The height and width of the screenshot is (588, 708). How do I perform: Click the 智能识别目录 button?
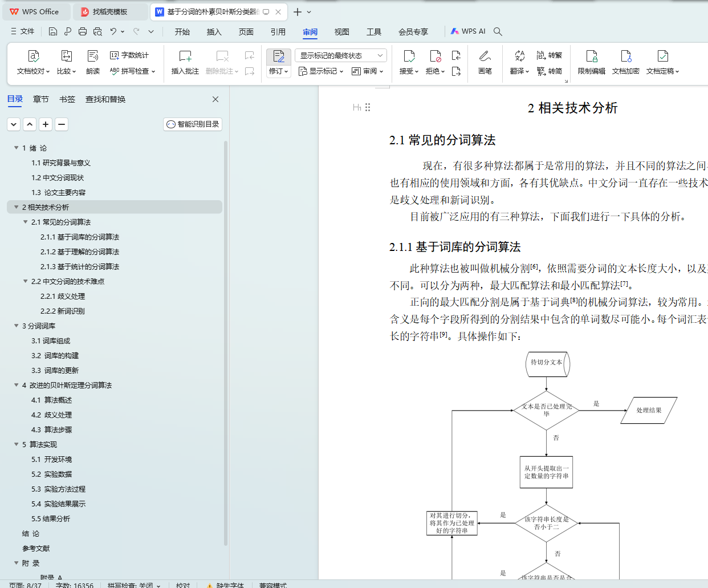(193, 124)
